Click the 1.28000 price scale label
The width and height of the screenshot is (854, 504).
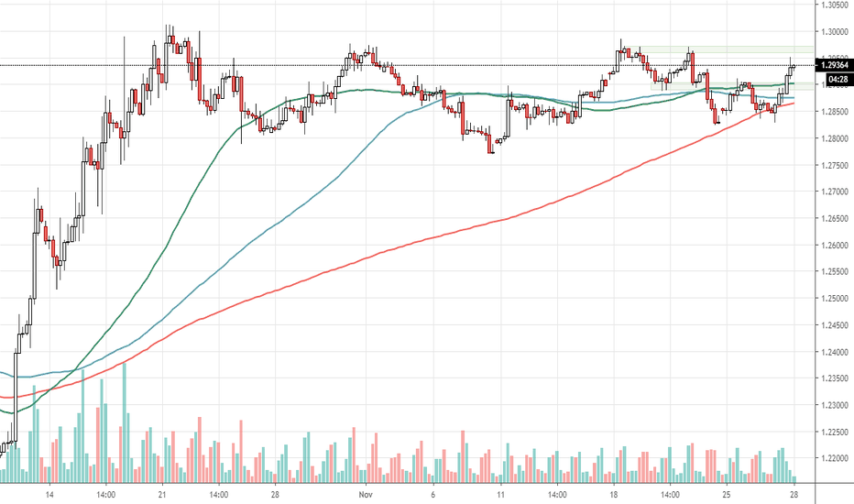pos(834,138)
